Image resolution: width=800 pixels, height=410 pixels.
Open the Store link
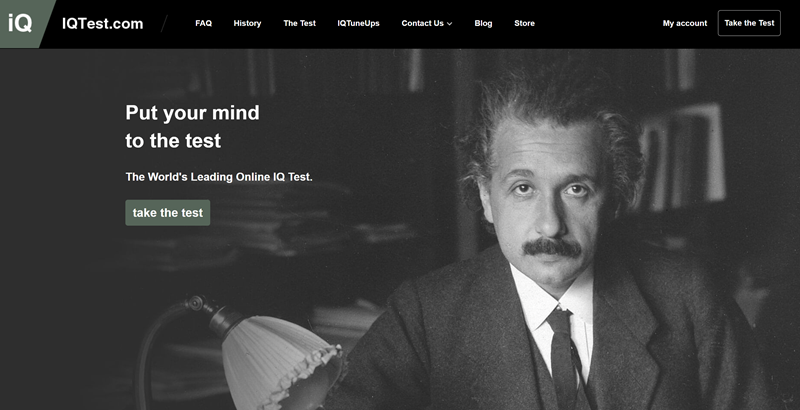click(524, 23)
